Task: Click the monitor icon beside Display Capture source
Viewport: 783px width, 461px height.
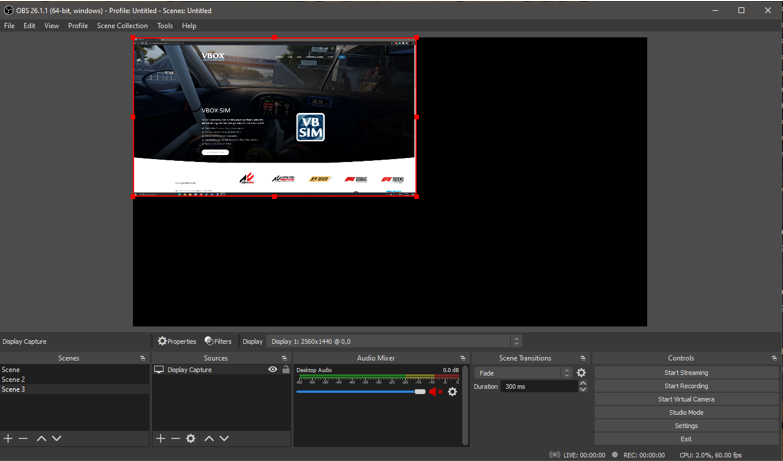Action: 159,370
